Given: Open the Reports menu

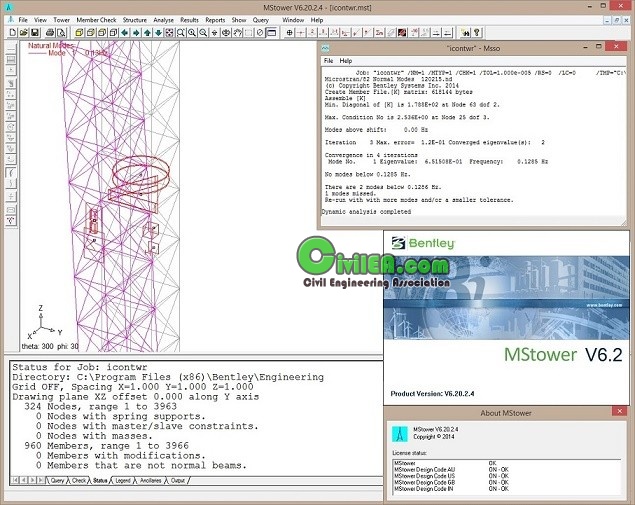Looking at the screenshot, I should [215, 20].
